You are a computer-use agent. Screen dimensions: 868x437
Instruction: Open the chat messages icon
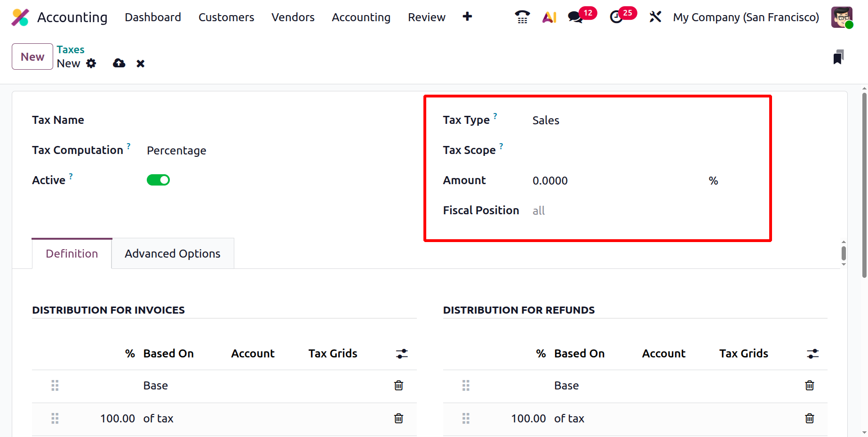point(575,17)
